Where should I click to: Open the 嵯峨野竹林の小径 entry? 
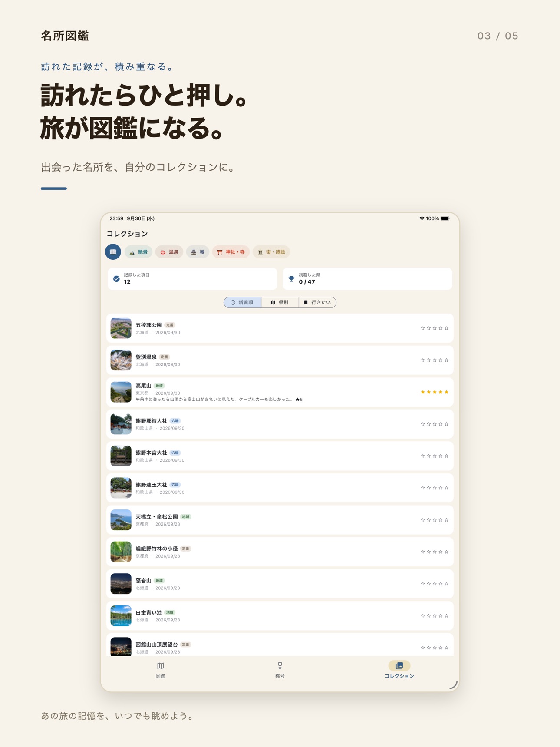click(x=280, y=552)
